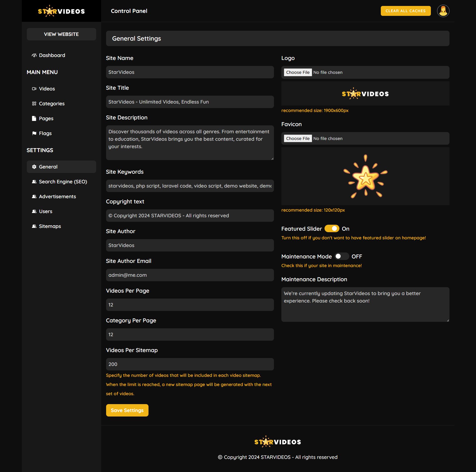476x472 pixels.
Task: Focus the Videos Per Sitemap input field
Action: point(190,364)
